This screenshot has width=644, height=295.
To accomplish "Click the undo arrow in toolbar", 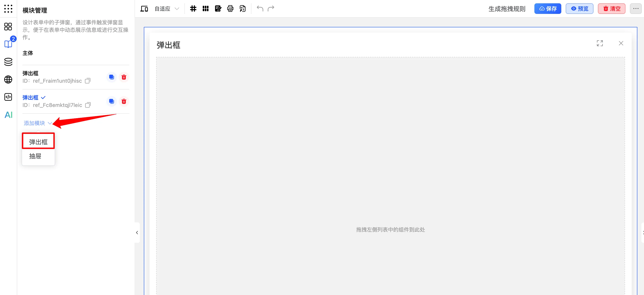I will [x=260, y=9].
